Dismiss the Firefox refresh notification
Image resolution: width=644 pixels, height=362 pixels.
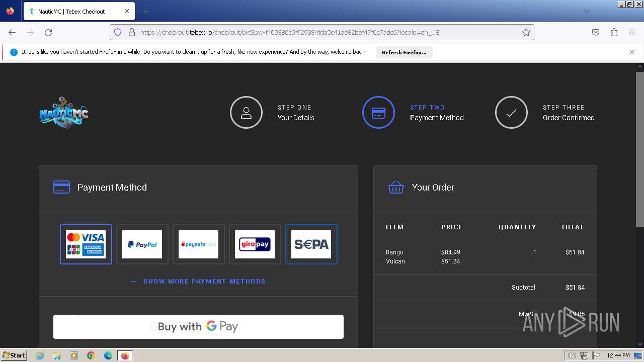(x=632, y=52)
